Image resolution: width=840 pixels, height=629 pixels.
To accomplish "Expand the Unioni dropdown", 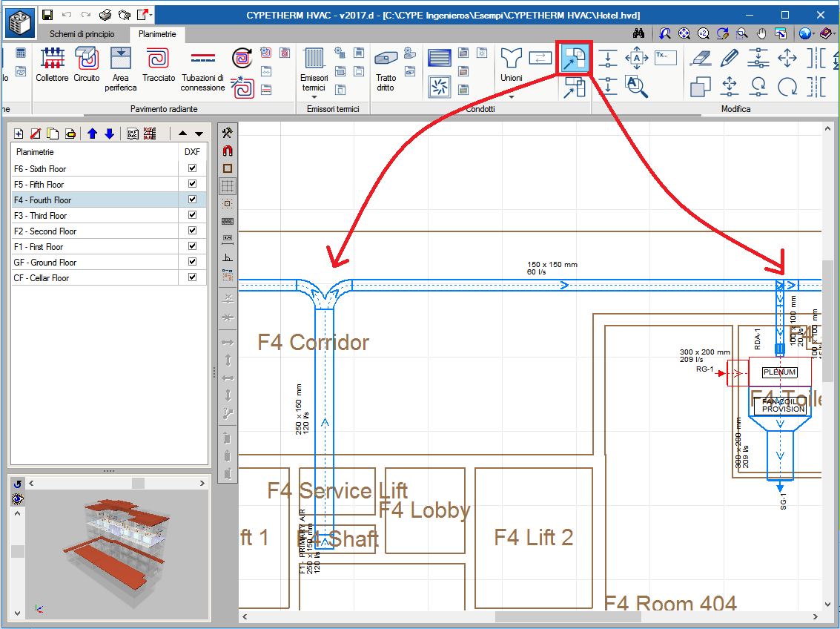I will point(511,97).
